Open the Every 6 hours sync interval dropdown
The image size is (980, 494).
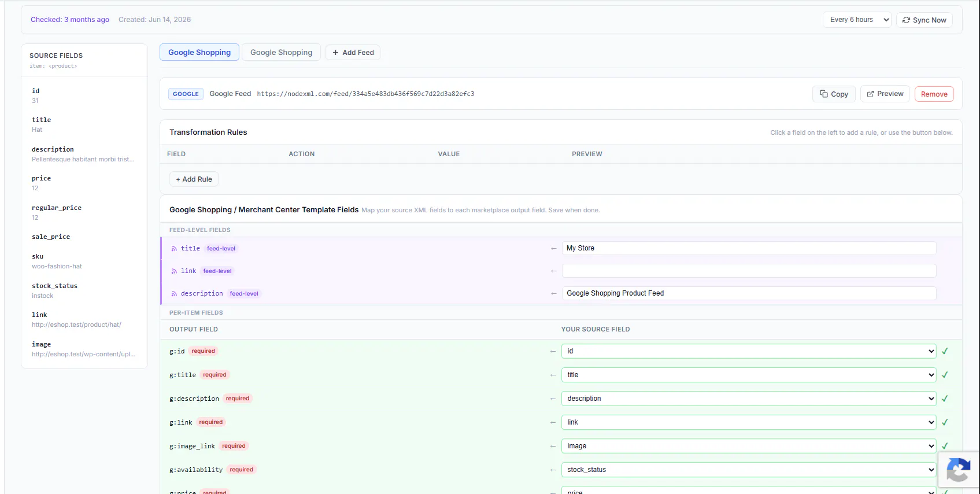[857, 20]
